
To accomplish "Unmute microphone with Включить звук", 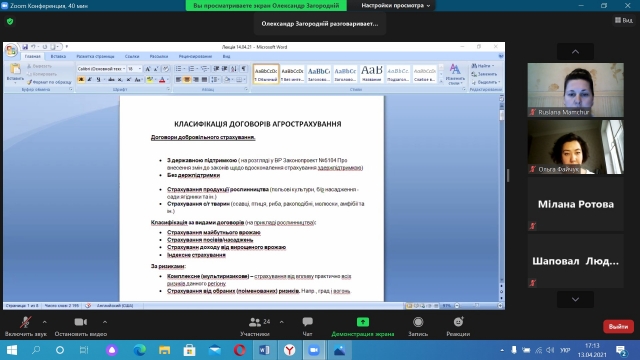I will coord(25,327).
